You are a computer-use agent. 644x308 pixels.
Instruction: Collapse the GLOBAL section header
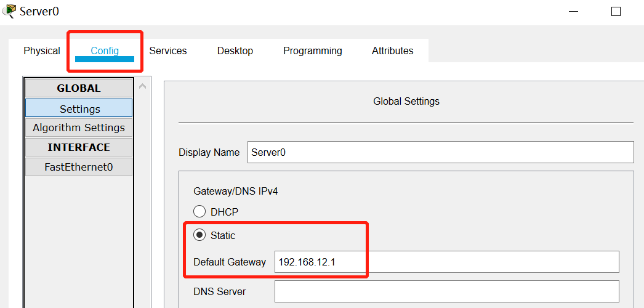click(79, 88)
